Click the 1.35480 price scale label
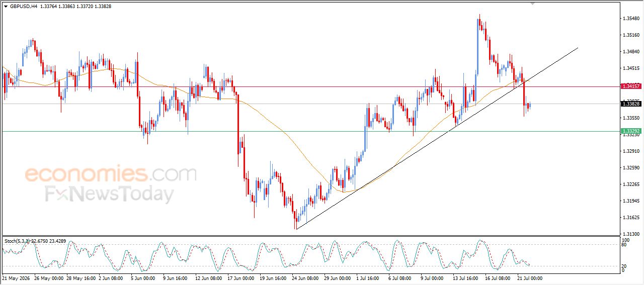The height and width of the screenshot is (285, 644). tap(631, 19)
